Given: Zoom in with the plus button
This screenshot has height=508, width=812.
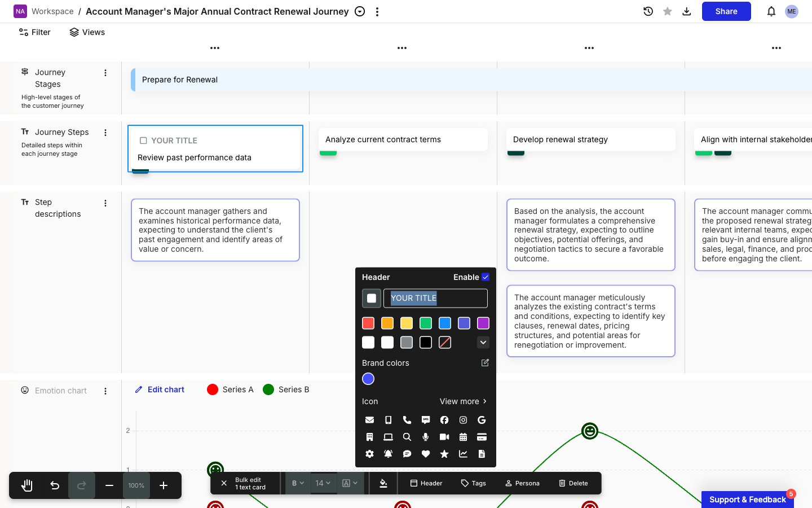Looking at the screenshot, I should point(164,485).
